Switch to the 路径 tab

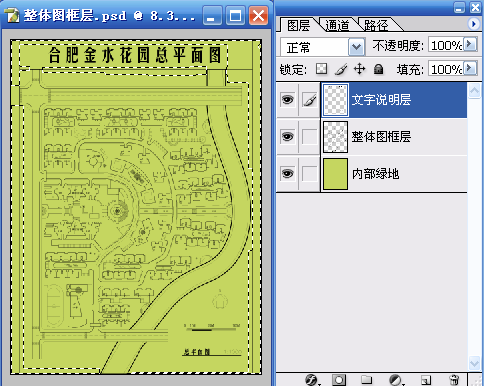pyautogui.click(x=376, y=25)
